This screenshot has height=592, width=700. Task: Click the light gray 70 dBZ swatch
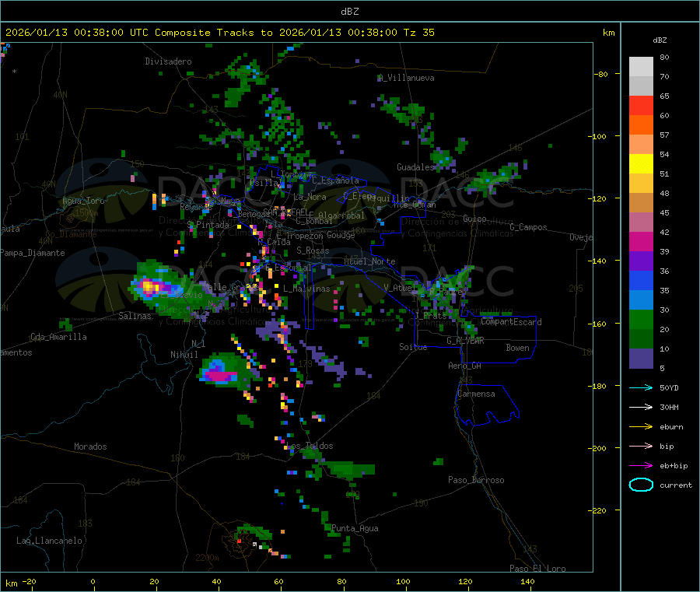[641, 86]
